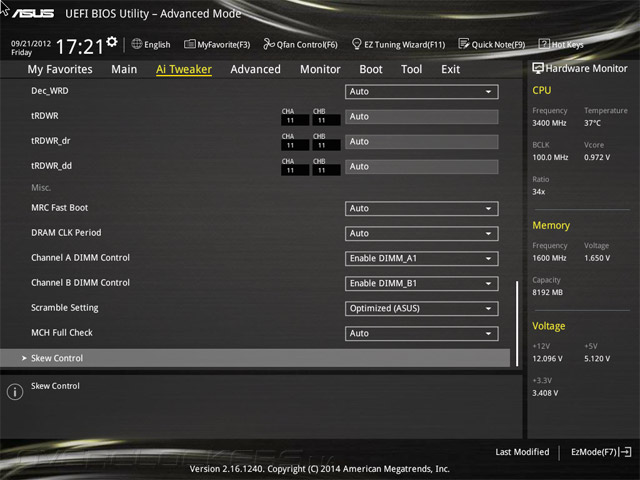Click the CPU temperature 37°C value

point(592,123)
